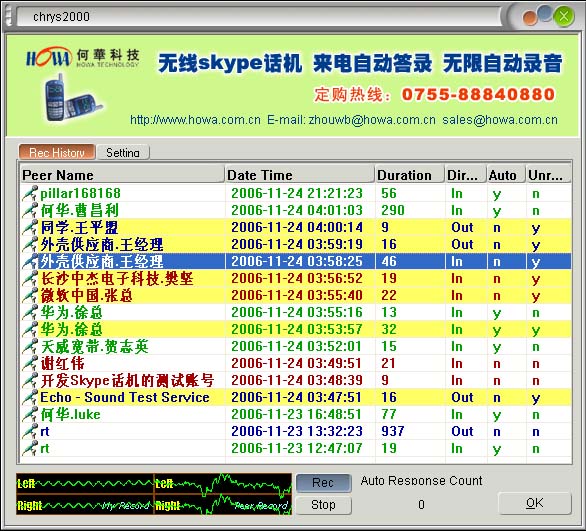Sort by the Unr... column header
This screenshot has height=531, width=586.
coord(548,175)
